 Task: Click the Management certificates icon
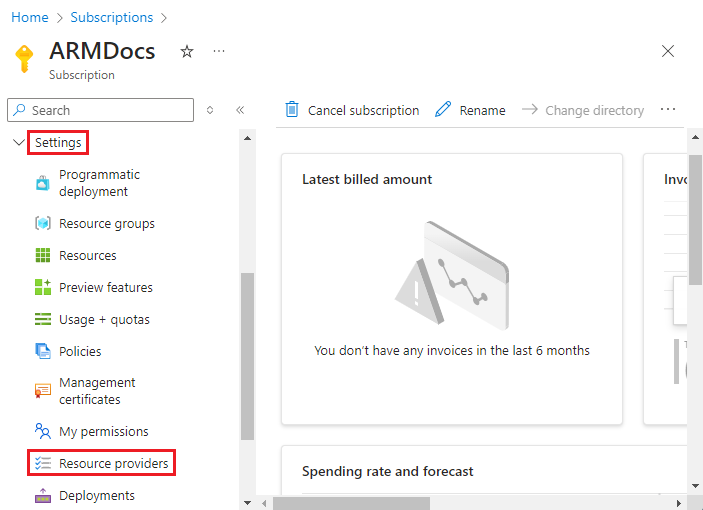click(43, 391)
